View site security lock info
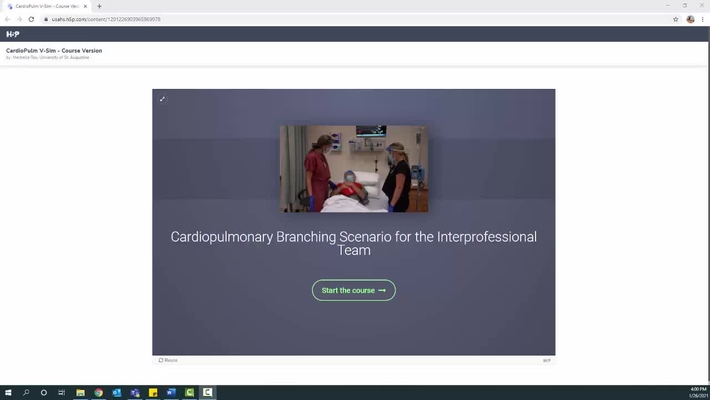Viewport: 710px width, 400px height. (x=46, y=19)
